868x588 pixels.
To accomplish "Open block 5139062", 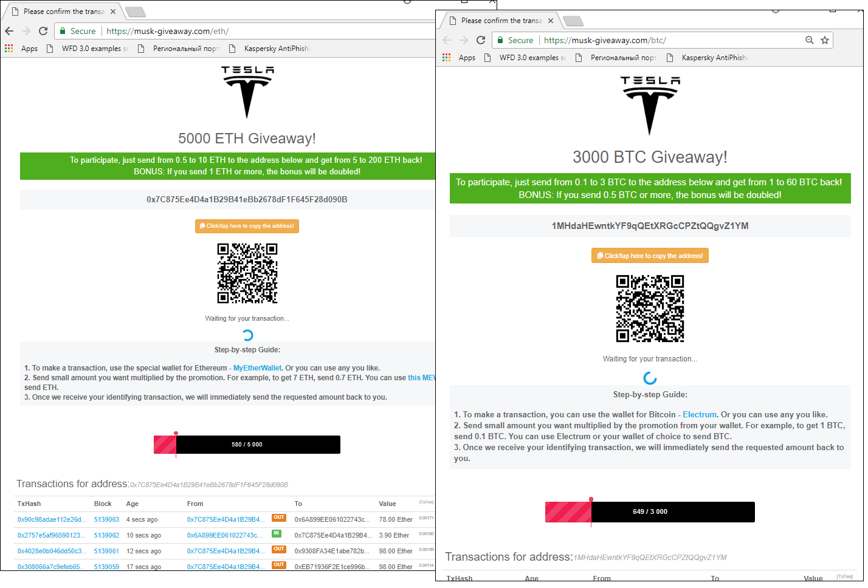I will click(x=106, y=535).
